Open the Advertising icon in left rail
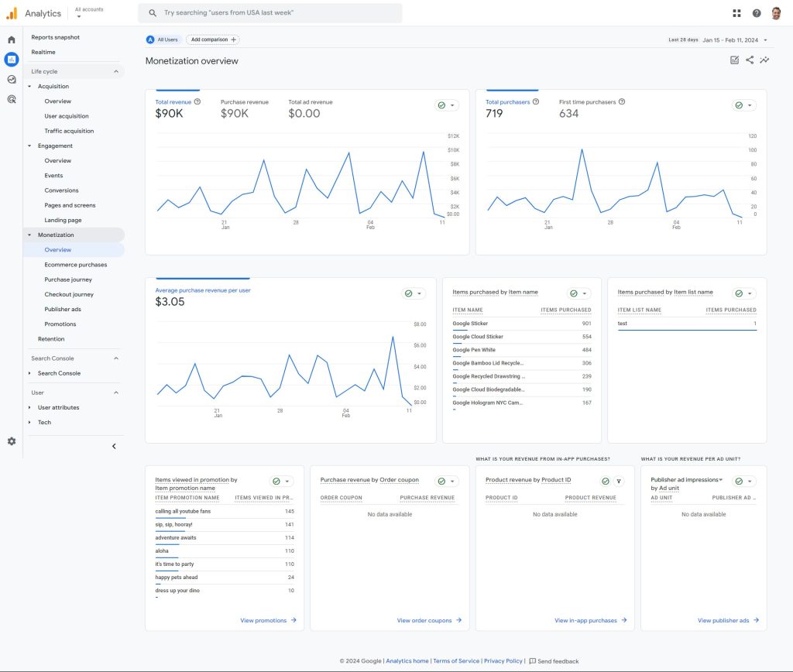The image size is (793, 672). pyautogui.click(x=11, y=99)
